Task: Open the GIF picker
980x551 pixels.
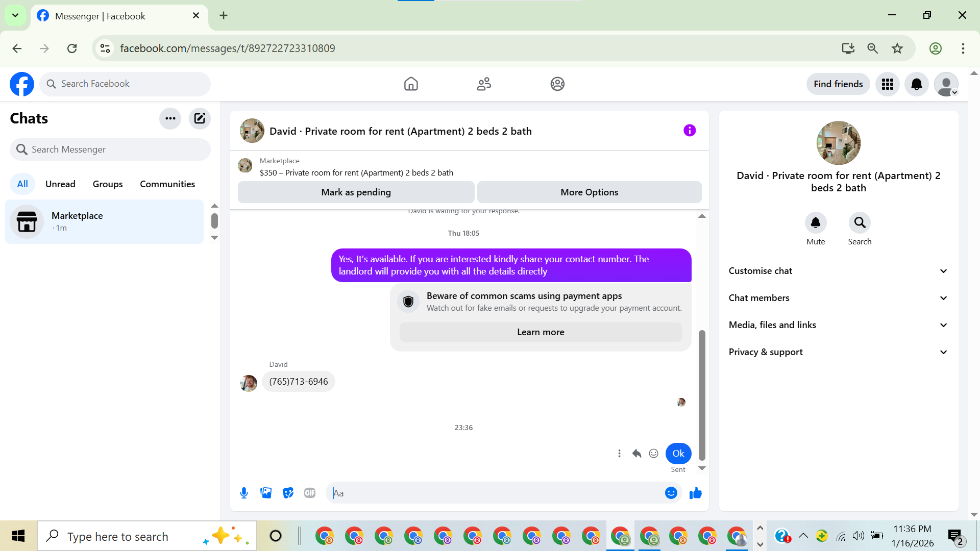Action: pyautogui.click(x=310, y=493)
